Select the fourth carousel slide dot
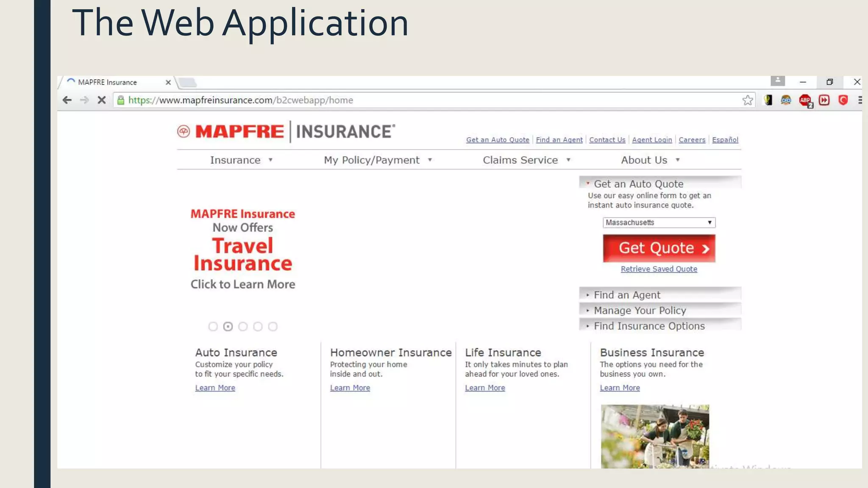This screenshot has height=488, width=868. coord(258,327)
